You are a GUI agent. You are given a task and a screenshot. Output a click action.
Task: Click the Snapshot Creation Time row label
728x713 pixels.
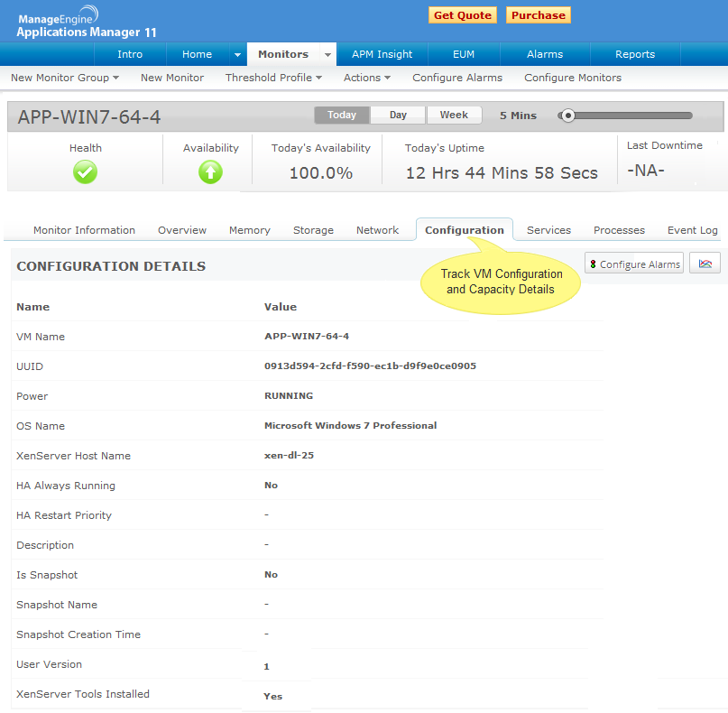(x=78, y=634)
